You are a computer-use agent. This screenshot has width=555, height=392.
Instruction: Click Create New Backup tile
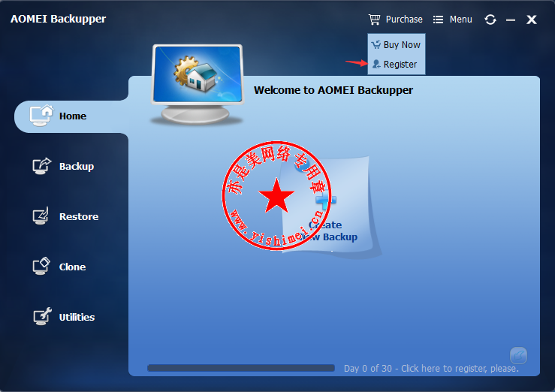click(x=327, y=205)
